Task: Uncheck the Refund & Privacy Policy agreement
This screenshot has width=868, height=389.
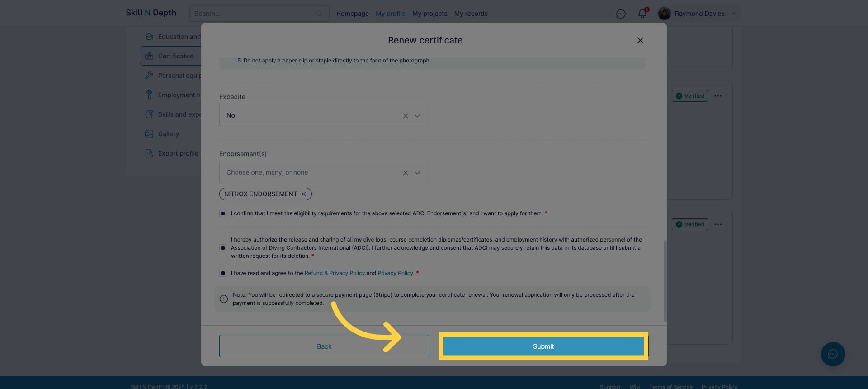Action: 223,273
